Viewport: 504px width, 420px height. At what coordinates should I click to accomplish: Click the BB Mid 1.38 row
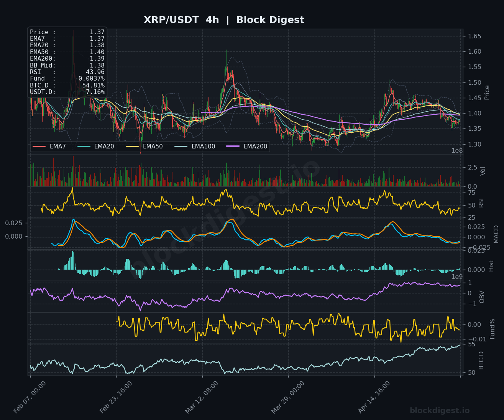(67, 65)
